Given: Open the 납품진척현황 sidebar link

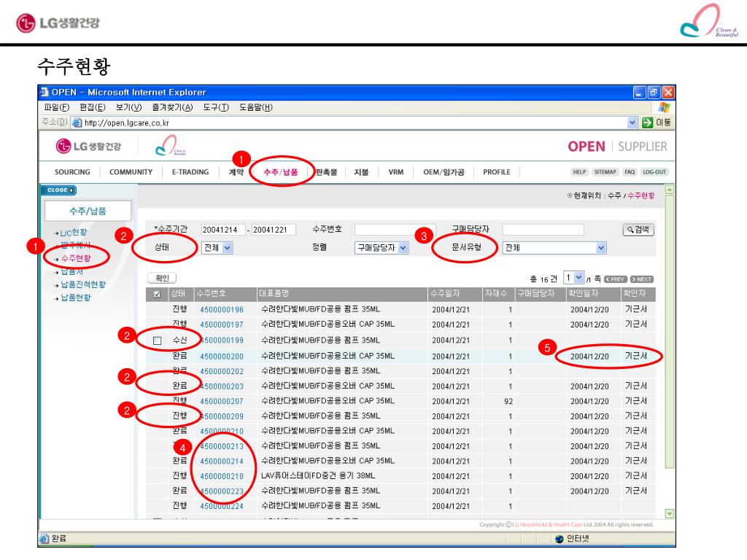Looking at the screenshot, I should (83, 284).
